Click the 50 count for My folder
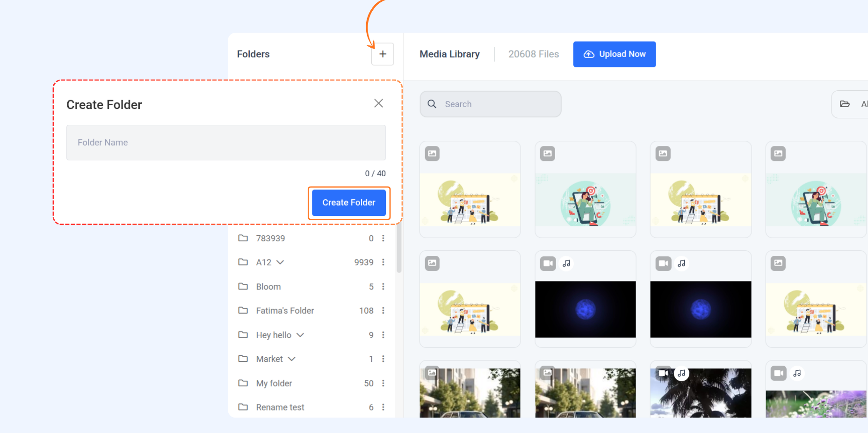Screen dimensions: 868x433 (x=369, y=383)
